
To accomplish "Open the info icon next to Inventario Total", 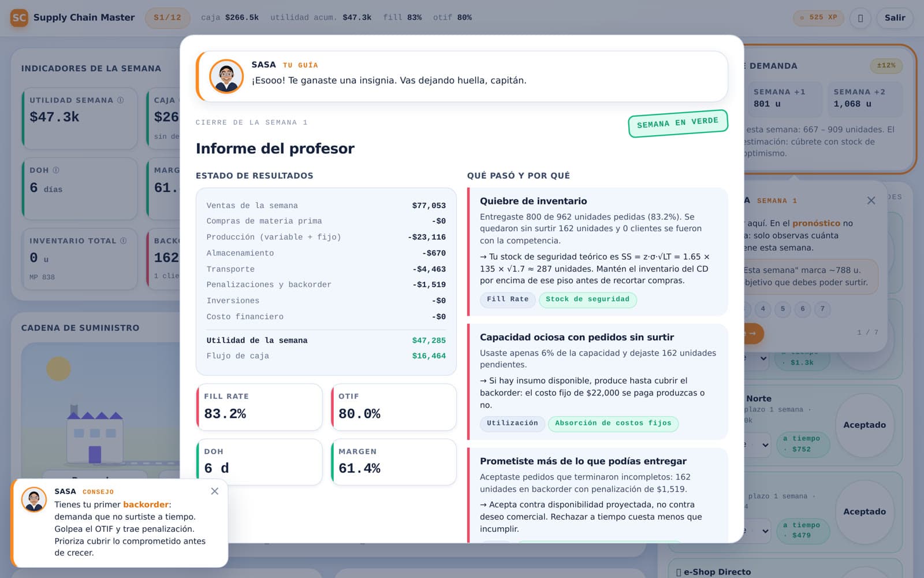I will [x=123, y=240].
